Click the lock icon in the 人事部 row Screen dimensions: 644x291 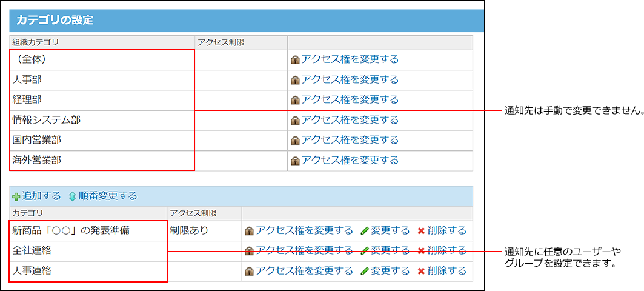(295, 80)
